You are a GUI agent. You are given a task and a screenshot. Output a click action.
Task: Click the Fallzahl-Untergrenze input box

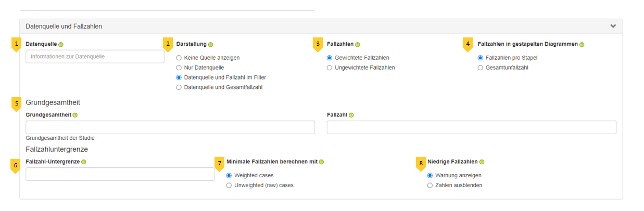(x=120, y=174)
